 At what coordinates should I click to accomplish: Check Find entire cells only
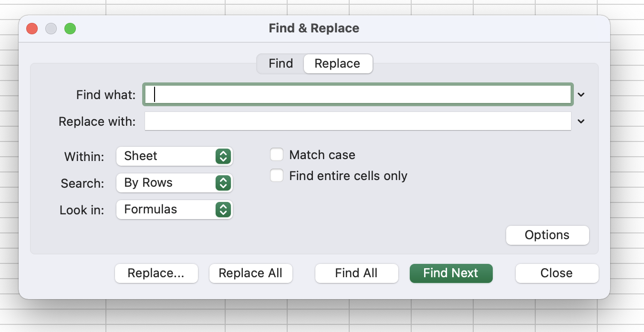click(277, 176)
